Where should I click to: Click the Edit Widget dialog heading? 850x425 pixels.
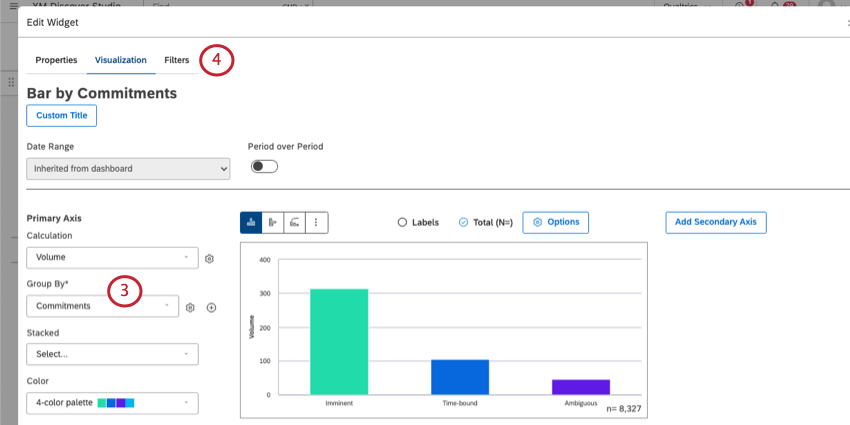click(53, 22)
